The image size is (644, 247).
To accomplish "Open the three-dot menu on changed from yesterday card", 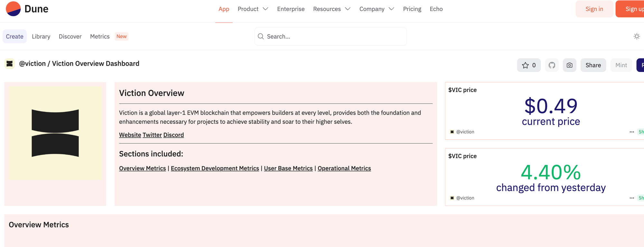I will [x=632, y=198].
